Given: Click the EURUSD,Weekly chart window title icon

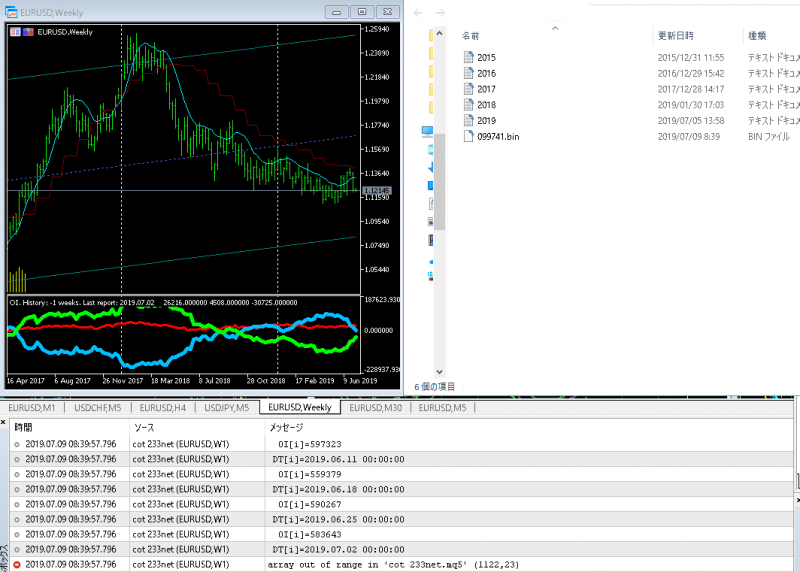Looking at the screenshot, I should (x=11, y=12).
